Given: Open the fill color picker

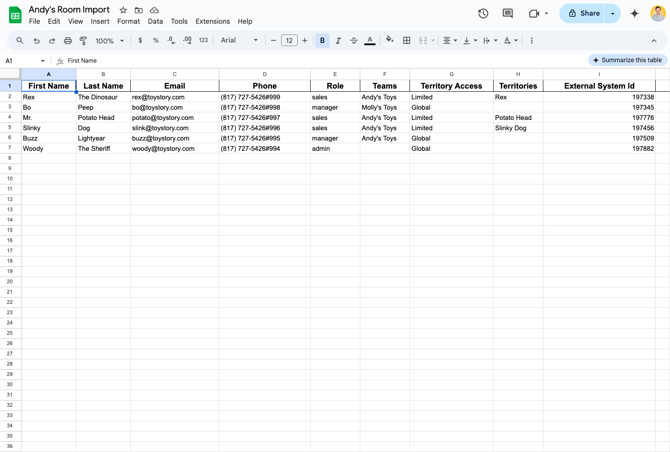Looking at the screenshot, I should click(x=389, y=41).
